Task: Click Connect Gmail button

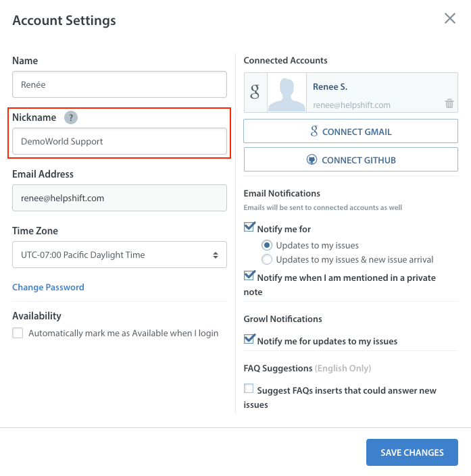Action: pyautogui.click(x=351, y=132)
